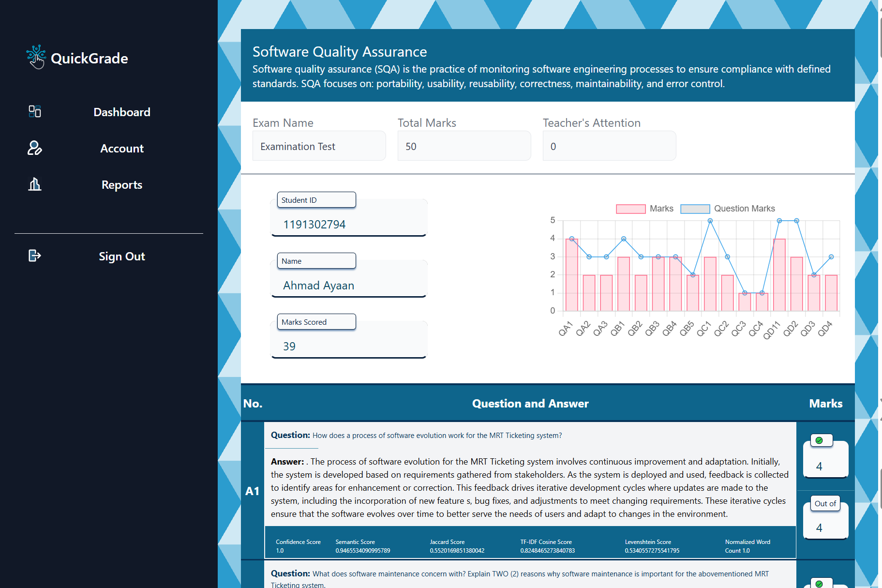The width and height of the screenshot is (882, 588).
Task: Click the QD11 bar in chart
Action: (x=779, y=274)
